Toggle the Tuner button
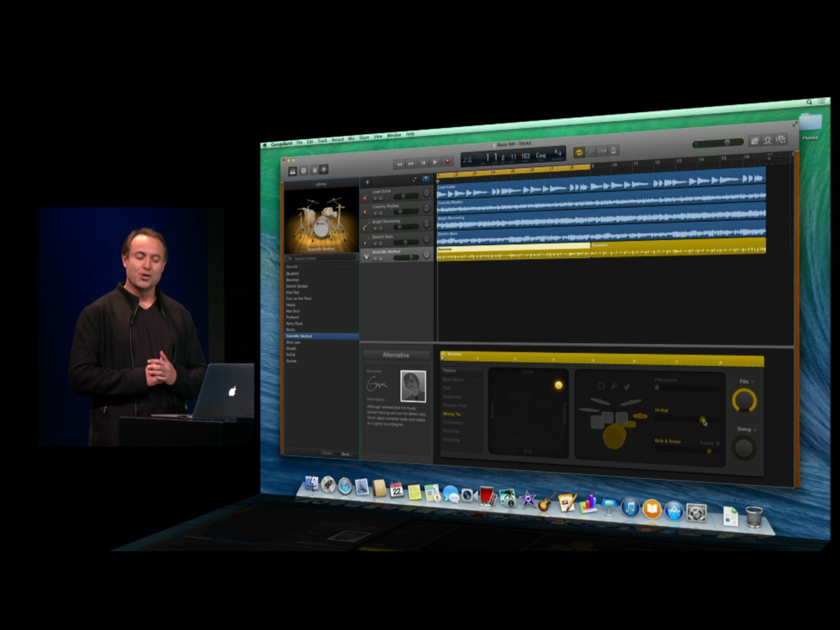The image size is (840, 630). (590, 152)
